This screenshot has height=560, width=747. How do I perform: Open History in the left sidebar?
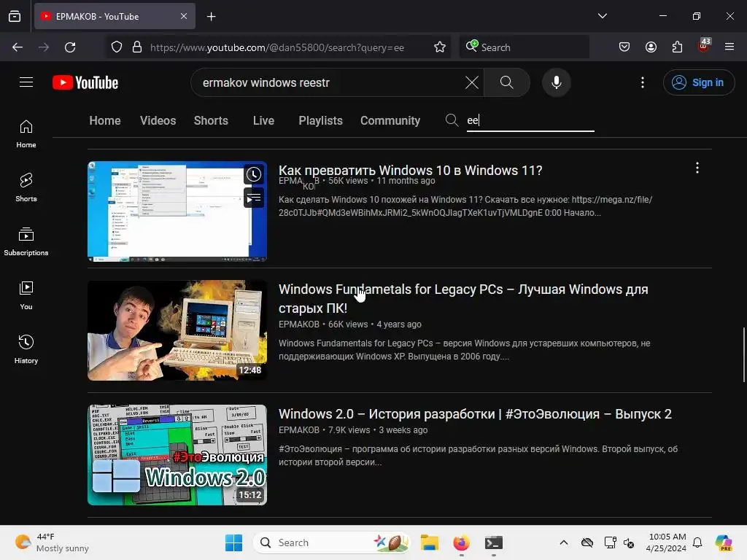tap(26, 349)
